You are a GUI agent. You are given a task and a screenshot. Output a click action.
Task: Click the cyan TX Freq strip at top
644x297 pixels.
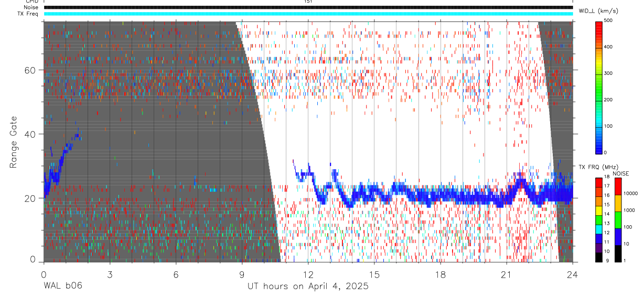coord(308,14)
